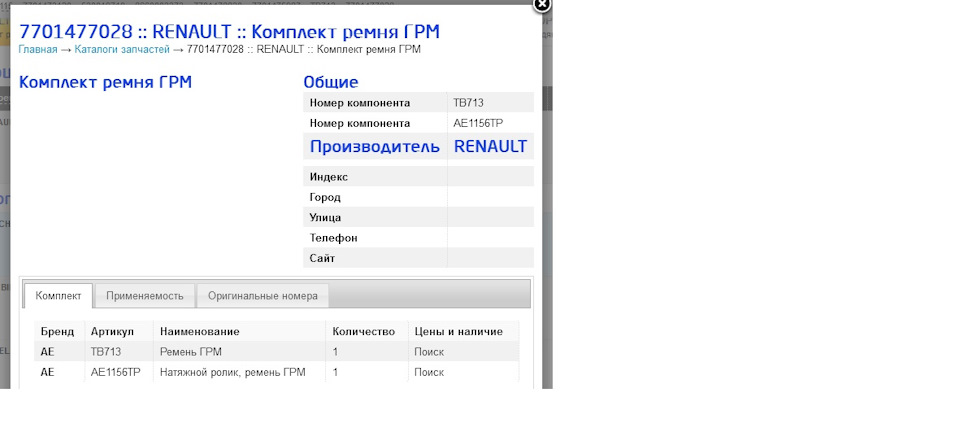Click the AE brand cell for TB713
Screen dimensions: 960x441
pyautogui.click(x=47, y=352)
